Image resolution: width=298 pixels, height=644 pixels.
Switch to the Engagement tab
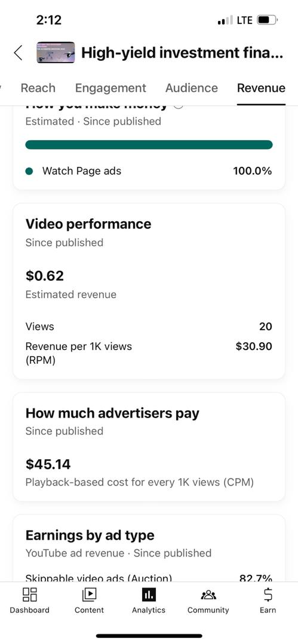110,88
